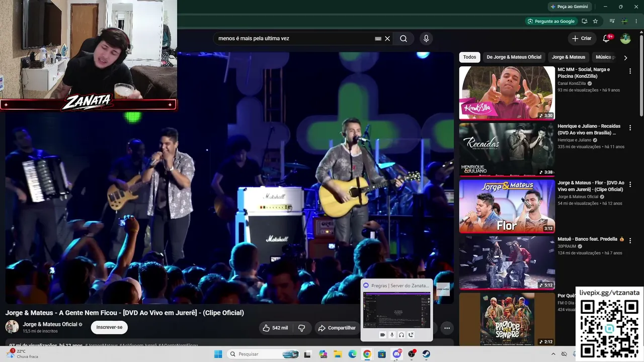
Task: Click the Compartilhar share button
Action: (337, 328)
